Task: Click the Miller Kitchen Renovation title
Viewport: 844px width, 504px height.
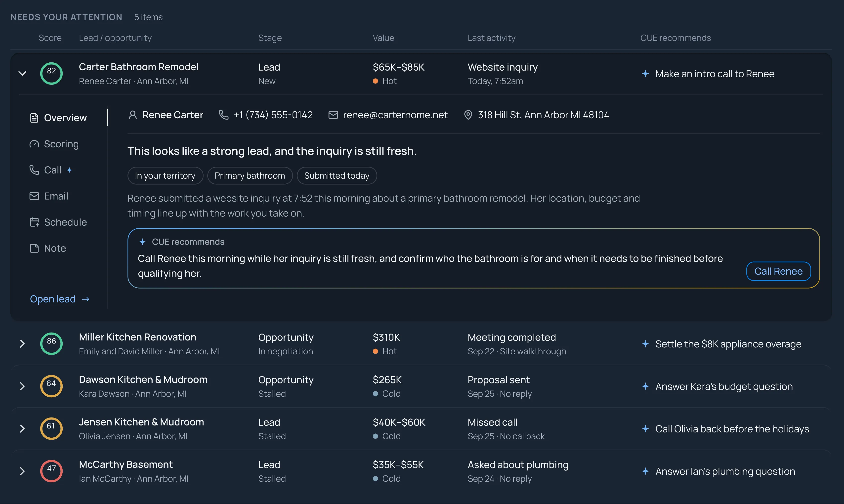Action: pyautogui.click(x=137, y=337)
